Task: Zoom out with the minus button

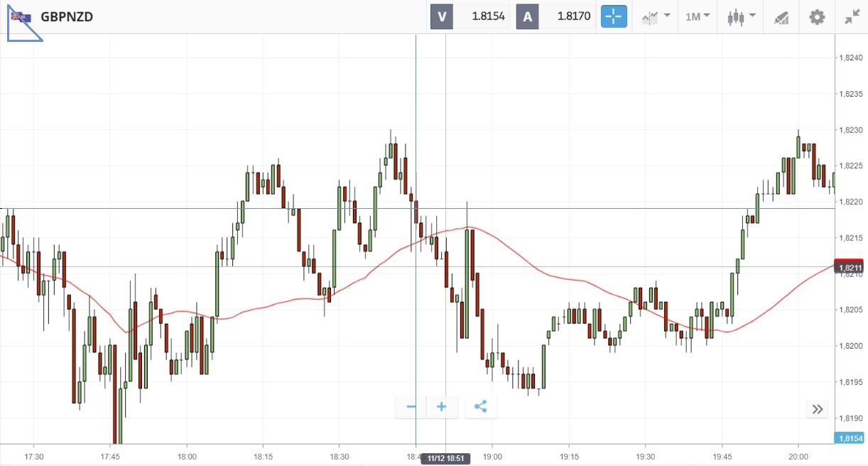Action: pos(411,407)
